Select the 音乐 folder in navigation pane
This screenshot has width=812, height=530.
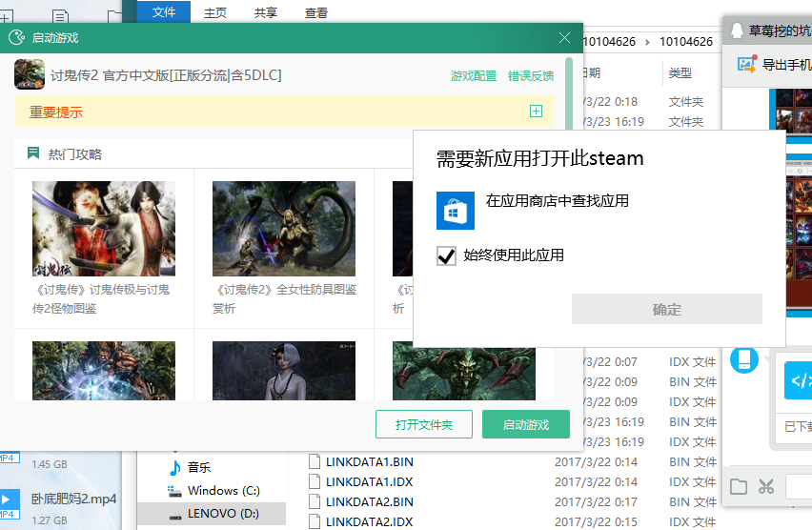pyautogui.click(x=199, y=467)
